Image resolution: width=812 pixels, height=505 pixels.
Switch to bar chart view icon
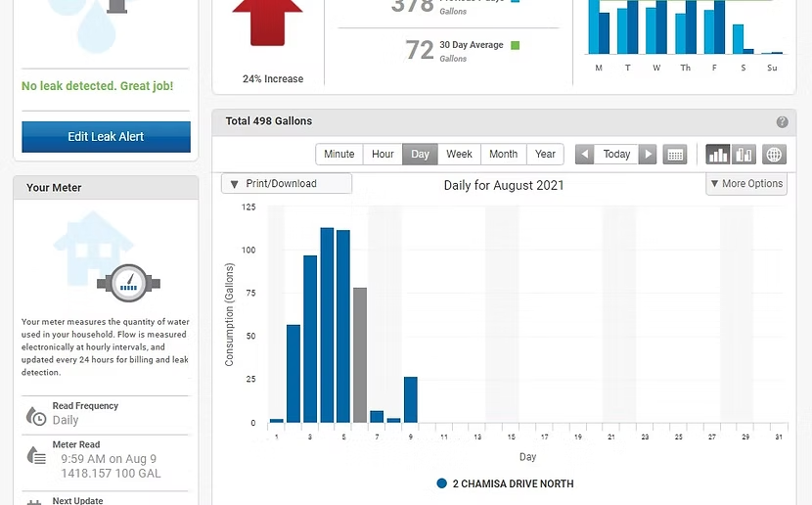[x=718, y=155]
